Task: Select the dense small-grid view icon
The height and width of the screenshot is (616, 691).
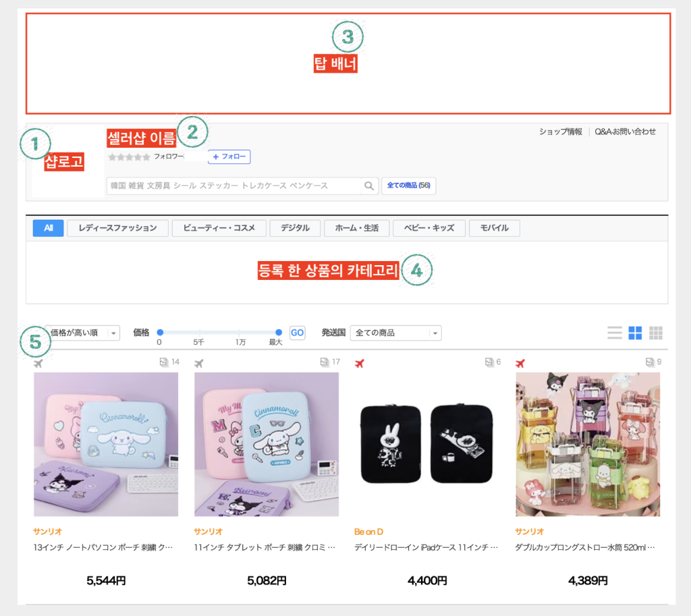Action: pyautogui.click(x=656, y=333)
